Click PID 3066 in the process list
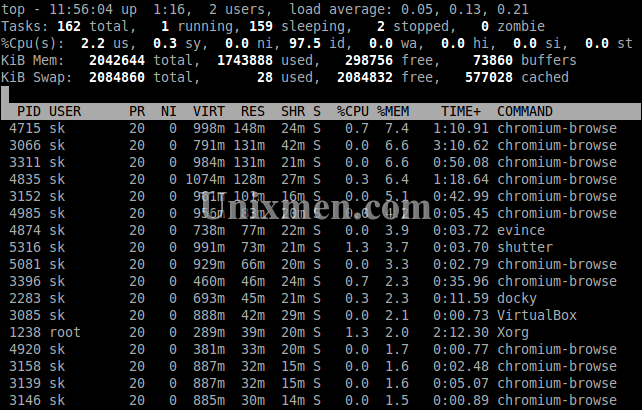Screen dimensions: 642x410 pyautogui.click(x=25, y=145)
